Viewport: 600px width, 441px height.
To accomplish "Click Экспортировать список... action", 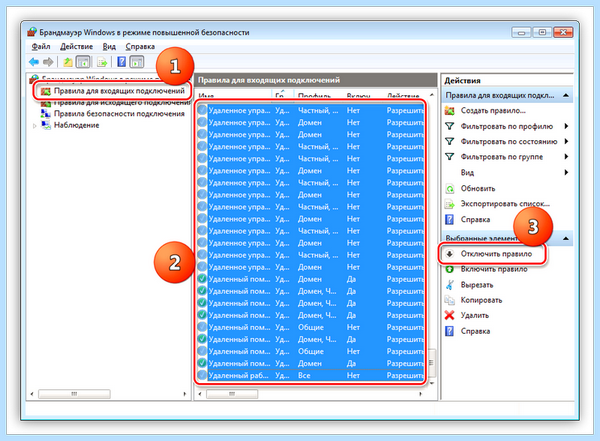I will 505,204.
